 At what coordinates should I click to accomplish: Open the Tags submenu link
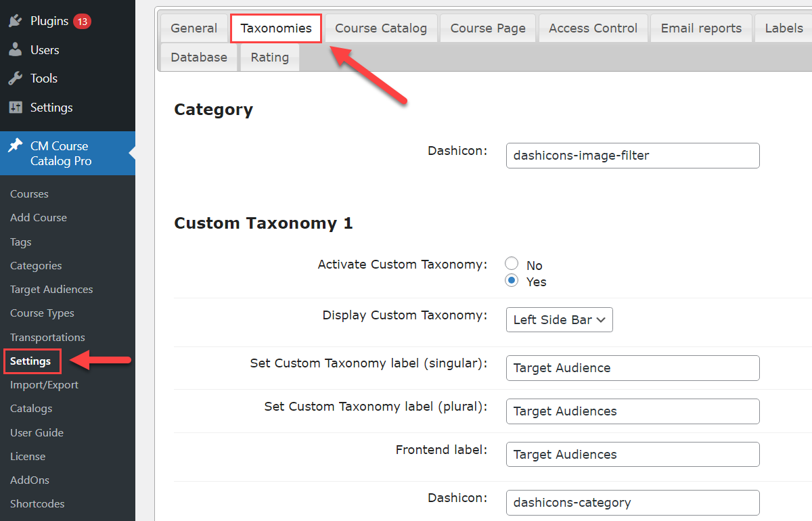[x=21, y=242]
